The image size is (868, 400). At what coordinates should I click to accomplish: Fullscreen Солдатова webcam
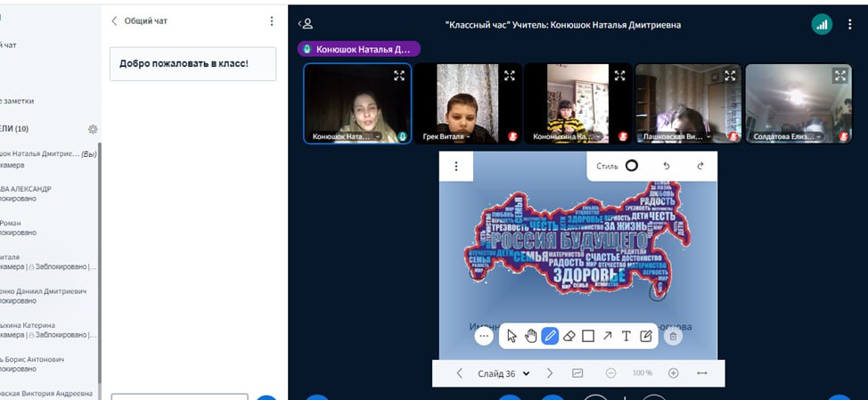pyautogui.click(x=840, y=76)
